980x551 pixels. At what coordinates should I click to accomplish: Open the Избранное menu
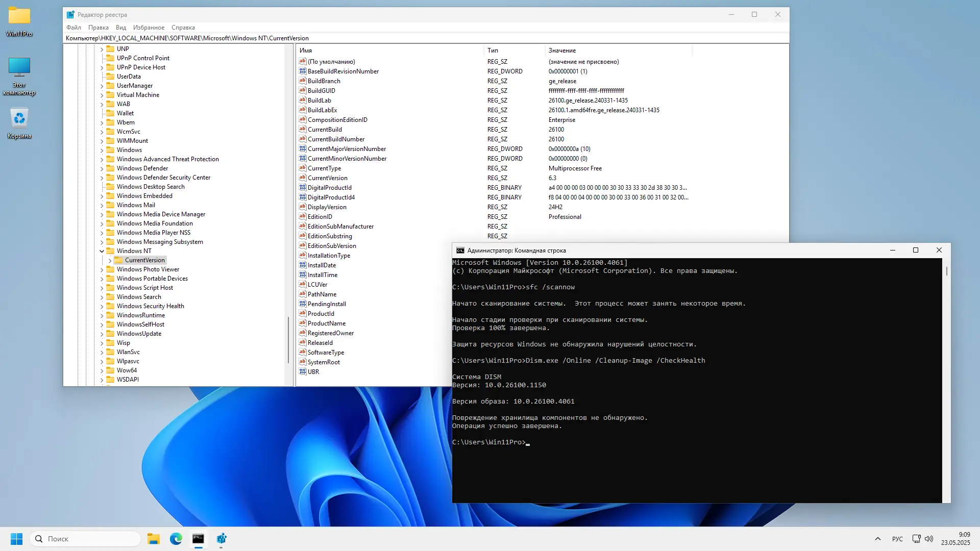point(149,28)
